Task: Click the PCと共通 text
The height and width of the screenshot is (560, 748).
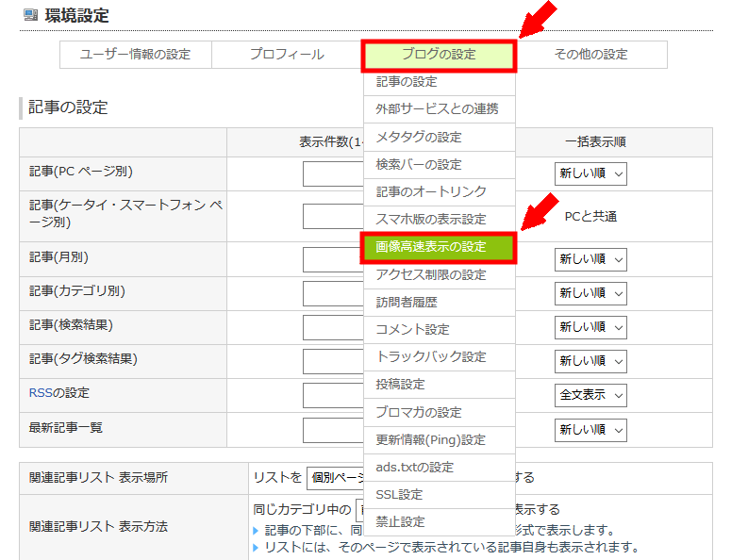Action: pos(590,217)
